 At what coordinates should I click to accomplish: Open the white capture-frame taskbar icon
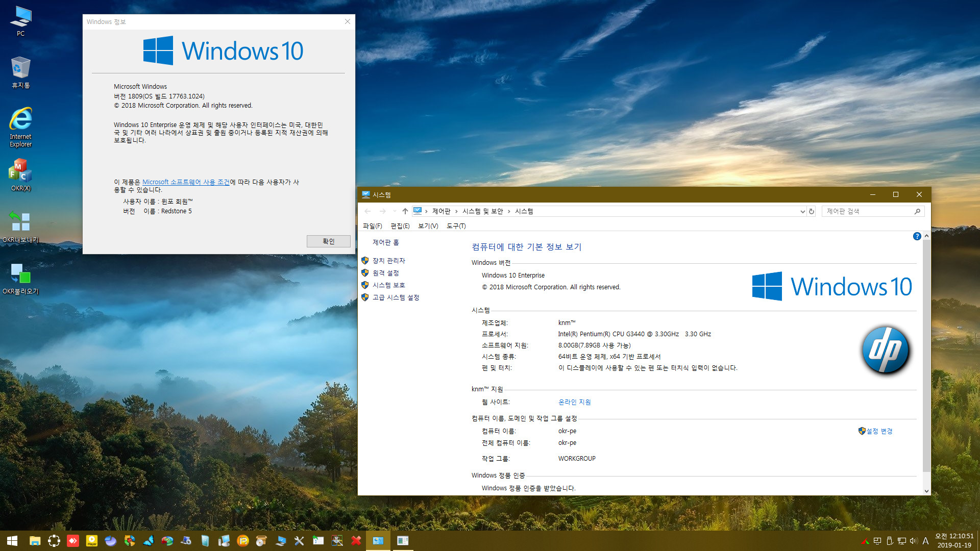coord(54,541)
